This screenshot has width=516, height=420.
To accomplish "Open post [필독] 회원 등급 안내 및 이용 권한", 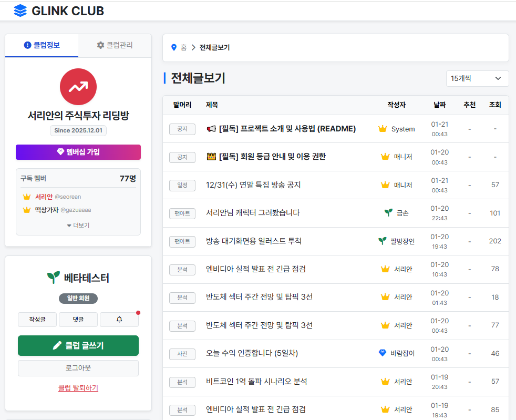I will [273, 157].
